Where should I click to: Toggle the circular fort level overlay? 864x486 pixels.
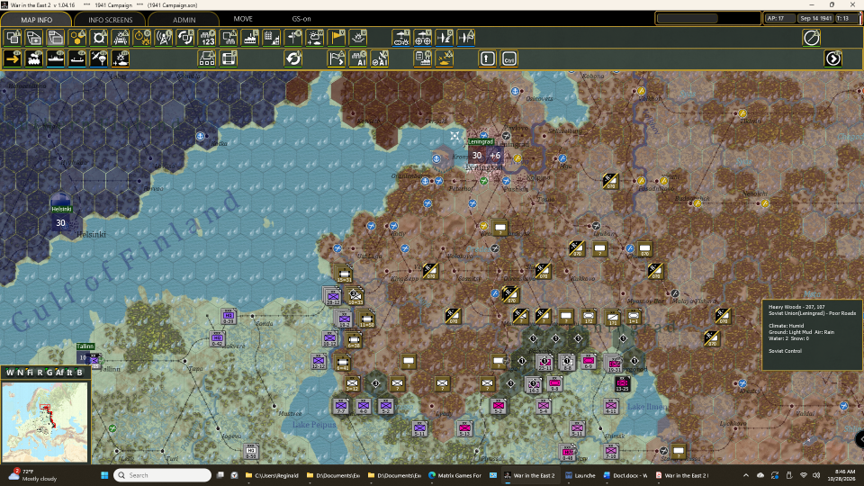(x=99, y=37)
